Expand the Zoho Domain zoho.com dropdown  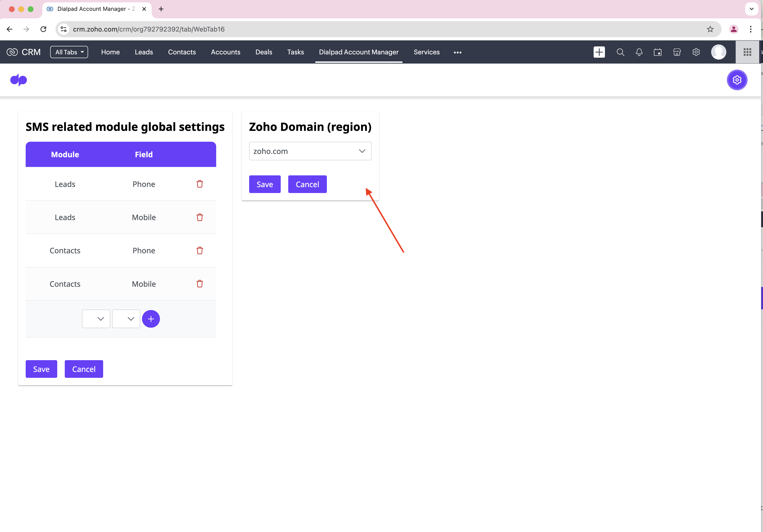point(310,151)
